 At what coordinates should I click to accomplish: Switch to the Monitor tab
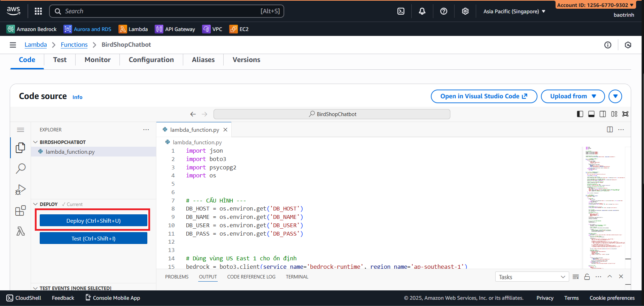98,60
